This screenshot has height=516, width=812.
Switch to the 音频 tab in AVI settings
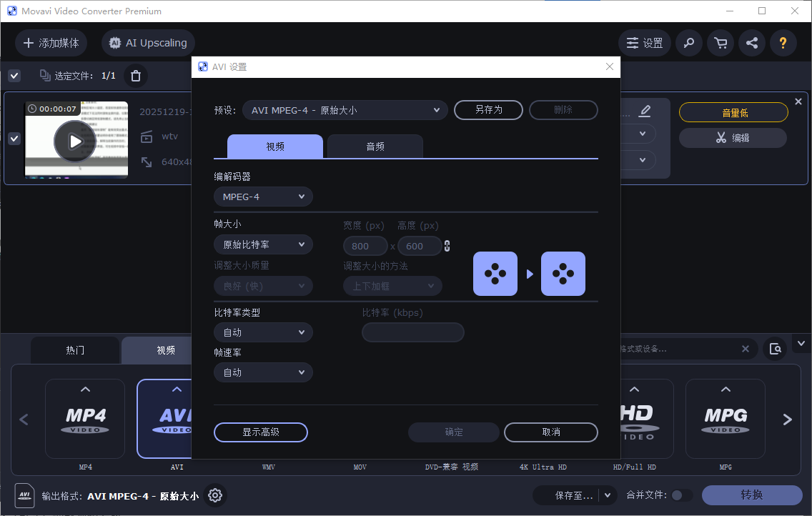click(x=375, y=146)
